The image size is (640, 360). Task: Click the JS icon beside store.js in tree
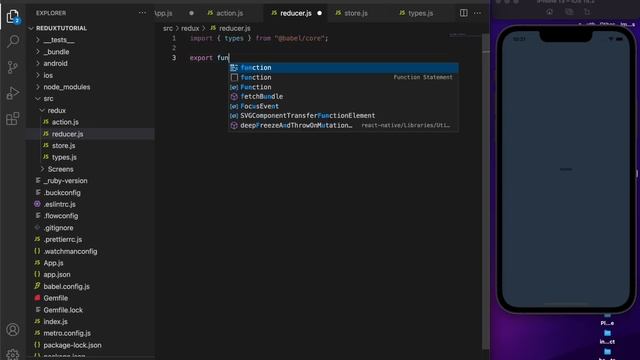(46, 145)
